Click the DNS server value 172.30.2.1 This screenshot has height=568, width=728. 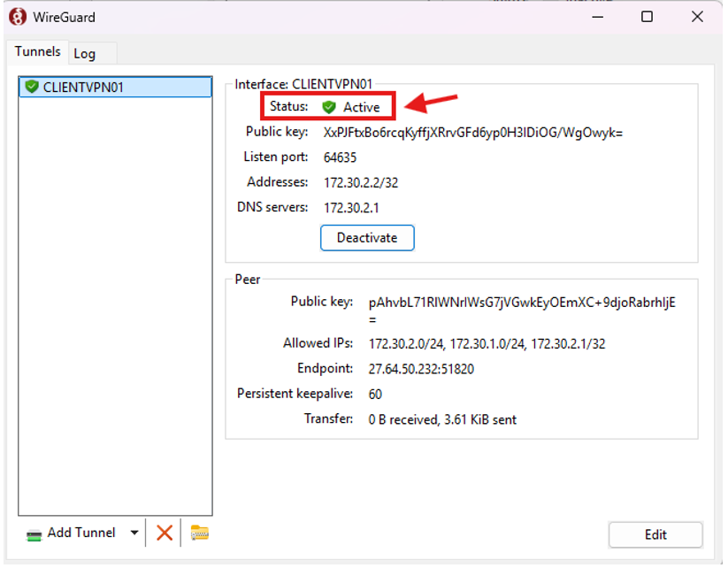[351, 208]
